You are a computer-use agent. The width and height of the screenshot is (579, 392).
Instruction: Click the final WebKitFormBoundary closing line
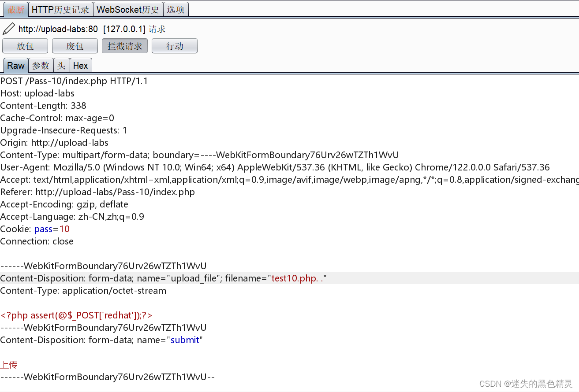108,377
